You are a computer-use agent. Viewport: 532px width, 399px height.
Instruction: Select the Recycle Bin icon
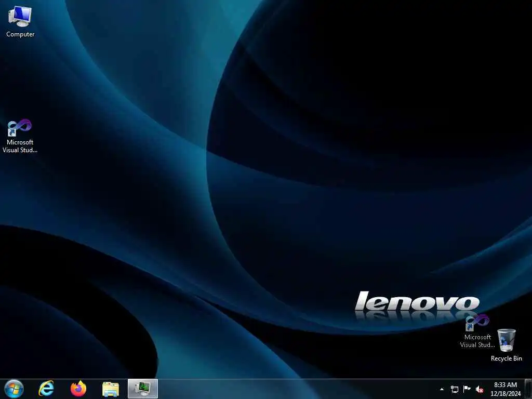(x=506, y=345)
